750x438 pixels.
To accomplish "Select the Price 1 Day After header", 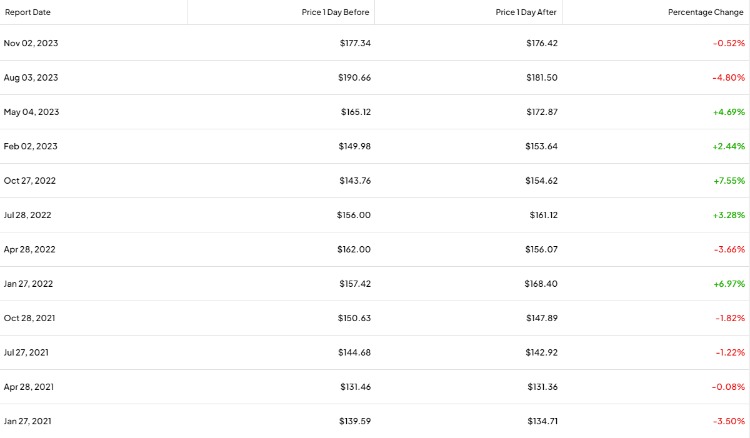I will [x=526, y=12].
